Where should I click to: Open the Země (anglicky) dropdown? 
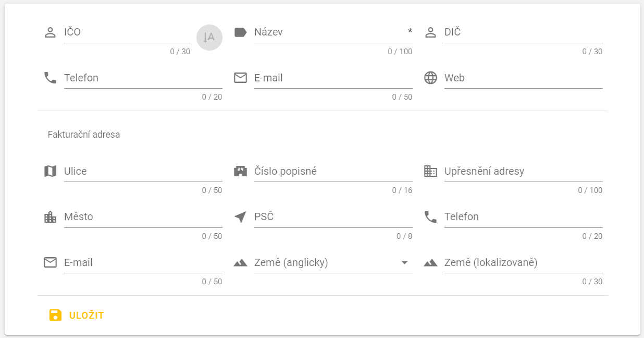326,263
